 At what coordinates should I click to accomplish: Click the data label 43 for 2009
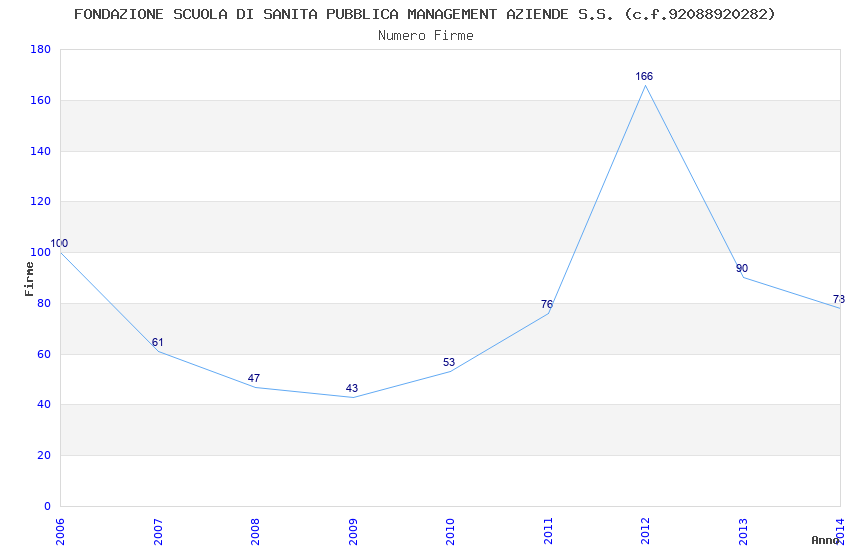pos(352,387)
